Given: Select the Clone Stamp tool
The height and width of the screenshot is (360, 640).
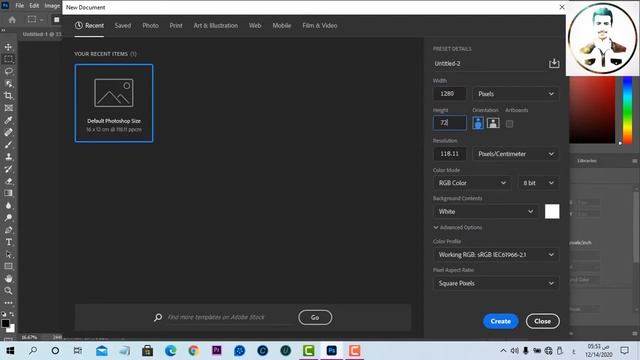Looking at the screenshot, I should pyautogui.click(x=8, y=157).
